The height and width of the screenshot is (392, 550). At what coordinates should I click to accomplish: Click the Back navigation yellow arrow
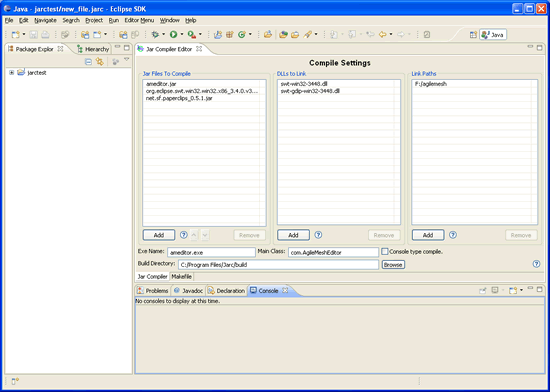click(383, 34)
